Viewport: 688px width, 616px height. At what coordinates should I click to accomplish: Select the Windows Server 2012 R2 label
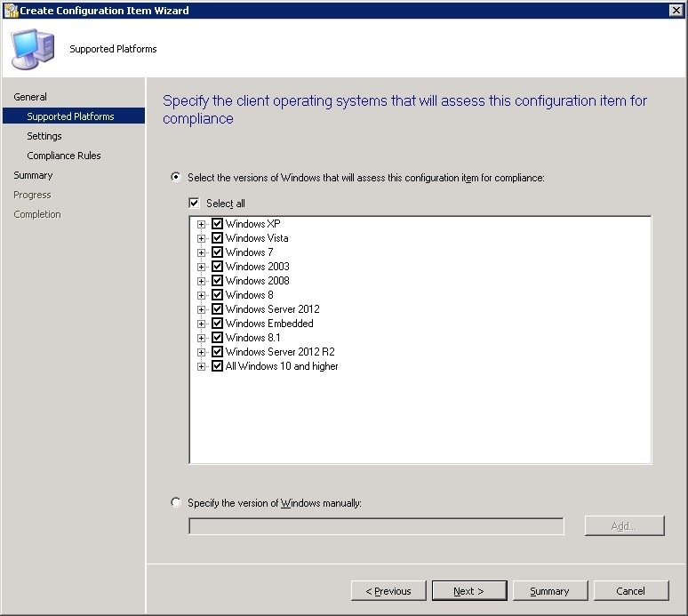coord(280,351)
